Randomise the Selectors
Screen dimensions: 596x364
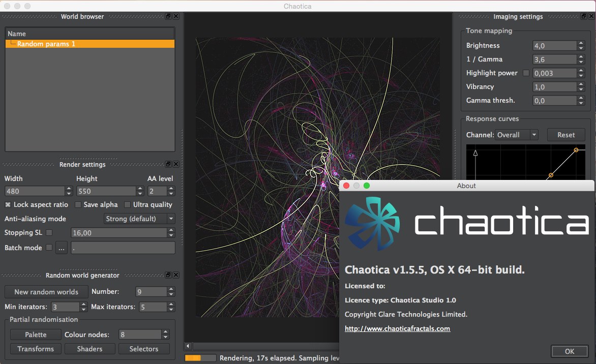144,349
